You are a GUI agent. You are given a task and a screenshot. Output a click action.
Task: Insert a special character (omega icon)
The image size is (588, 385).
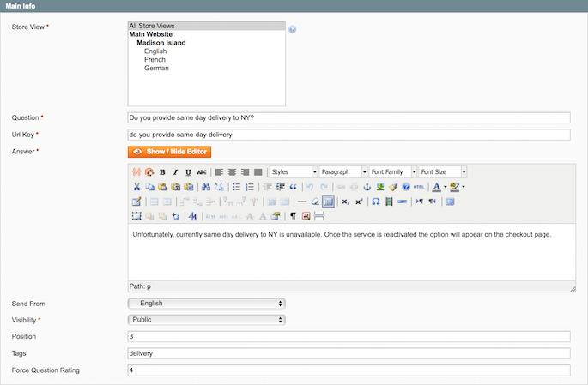pos(375,202)
